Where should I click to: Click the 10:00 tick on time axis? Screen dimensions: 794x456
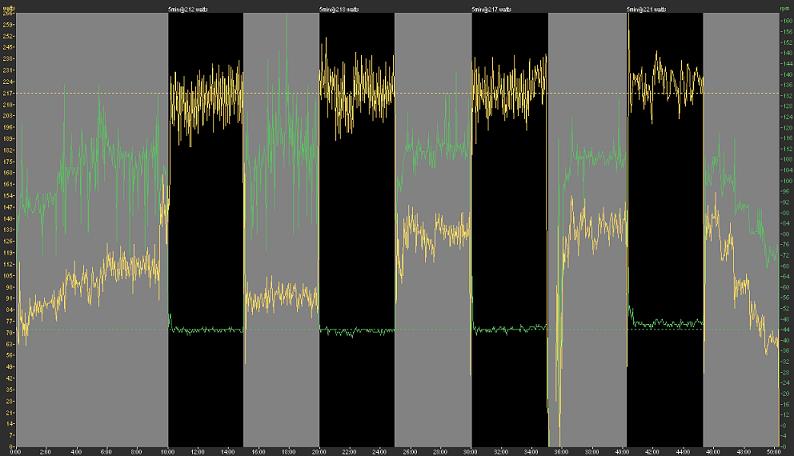(168, 451)
